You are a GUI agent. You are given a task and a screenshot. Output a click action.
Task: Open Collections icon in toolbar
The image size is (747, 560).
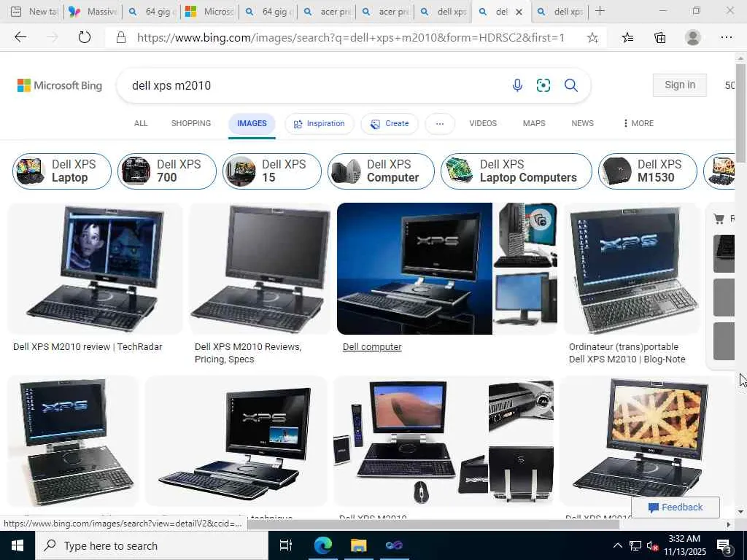click(x=659, y=38)
